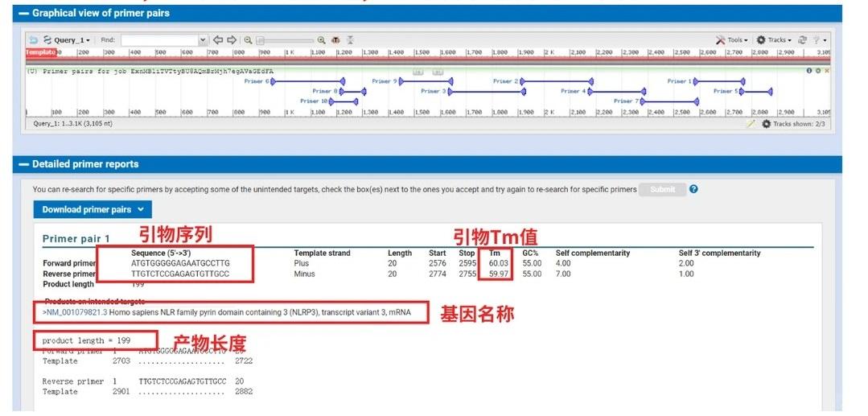This screenshot has width=868, height=416.
Task: Click inside the Find text field
Action: pos(158,39)
